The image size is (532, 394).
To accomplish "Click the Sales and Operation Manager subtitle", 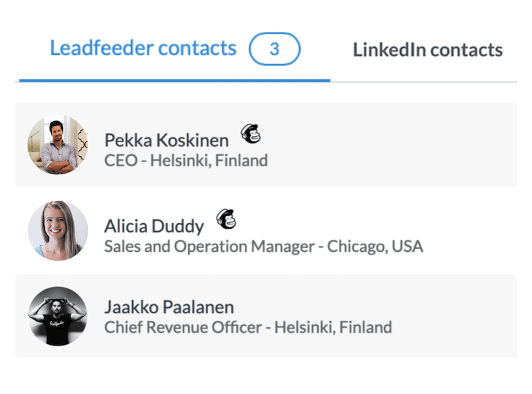I will [x=264, y=246].
